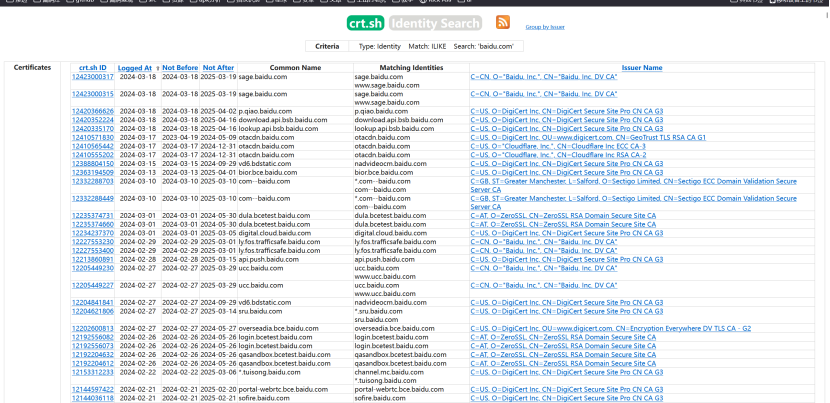This screenshot has height=403, width=830.
Task: Select Not After date 2025-04-02
Action: [218, 111]
